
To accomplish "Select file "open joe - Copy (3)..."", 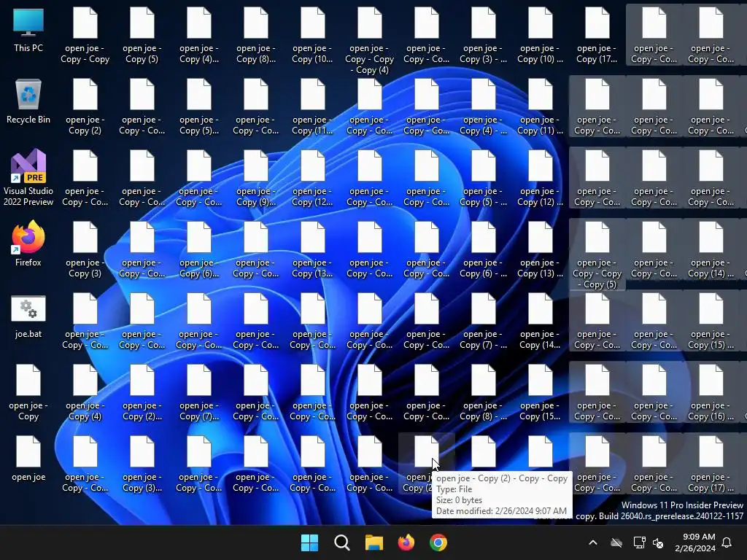I will click(x=142, y=464).
